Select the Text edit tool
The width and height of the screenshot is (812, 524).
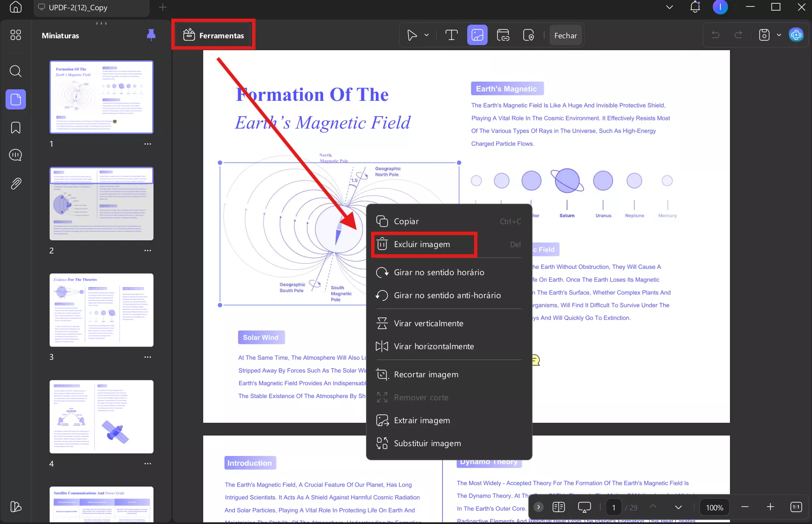point(451,35)
